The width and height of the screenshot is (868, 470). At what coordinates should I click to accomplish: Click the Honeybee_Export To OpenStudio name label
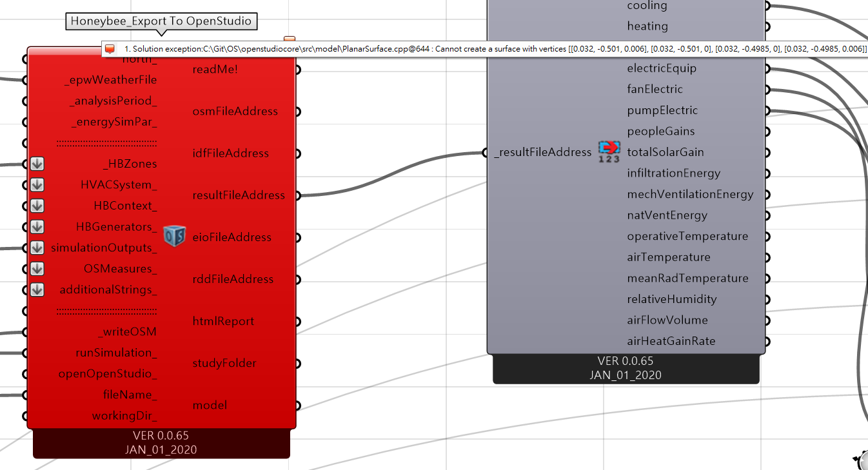(161, 21)
